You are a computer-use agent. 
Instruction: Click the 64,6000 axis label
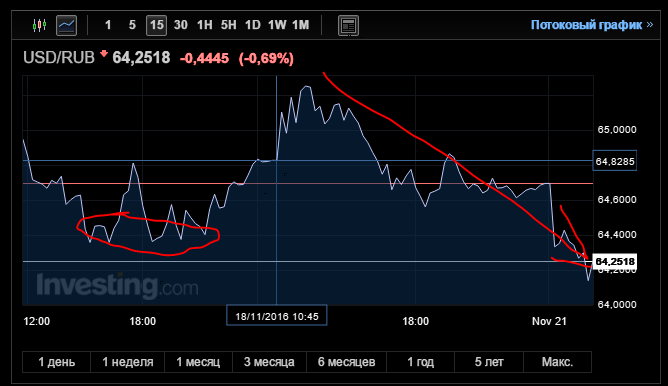617,199
